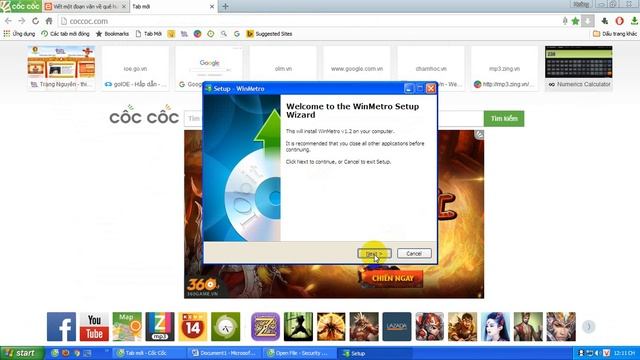Open the Zing mp3 shortcut icon
The image size is (640, 360).
[160, 327]
